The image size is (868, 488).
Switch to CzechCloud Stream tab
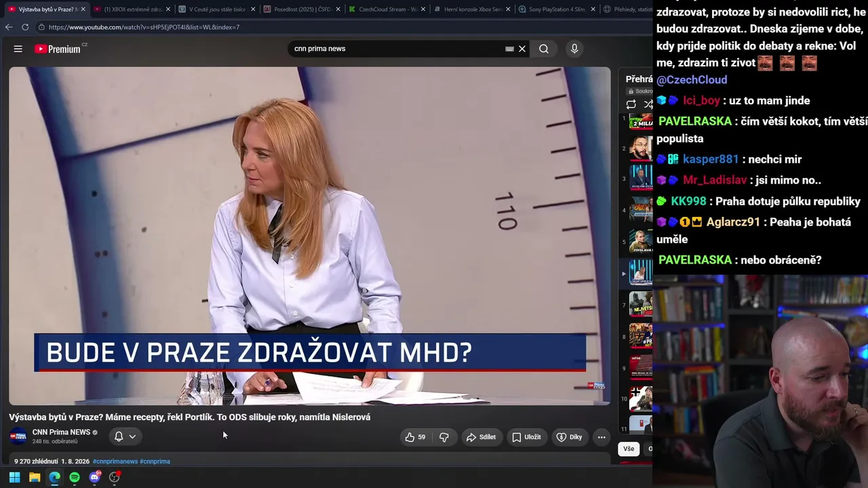point(387,9)
